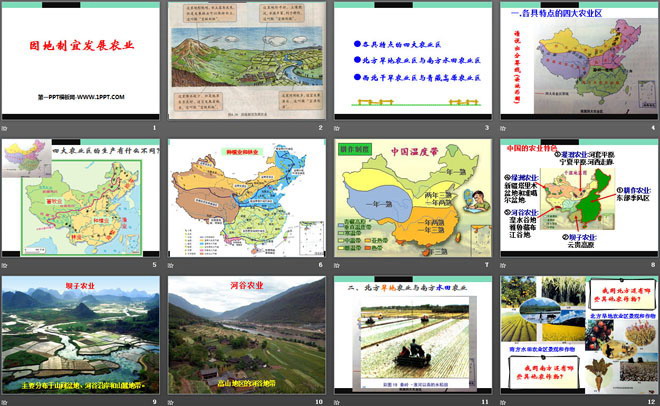This screenshot has height=406, width=660.
Task: Select slide 5 about 四大农业区 production differences
Action: 80,198
